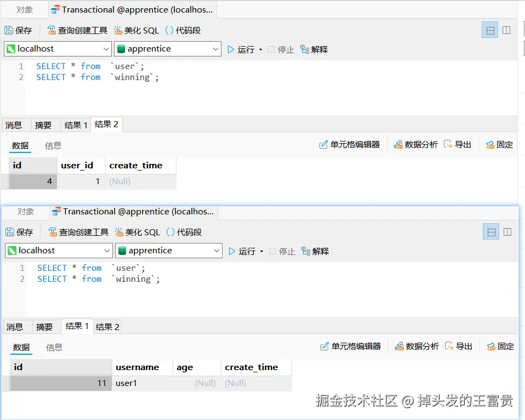Viewport: 525px width, 420px height.
Task: Switch to 对象 tab in lower window
Action: tap(25, 212)
